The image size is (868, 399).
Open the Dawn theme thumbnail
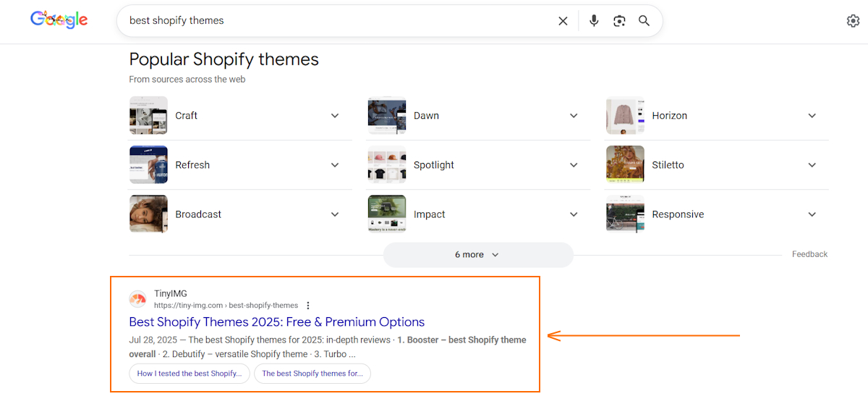click(387, 116)
